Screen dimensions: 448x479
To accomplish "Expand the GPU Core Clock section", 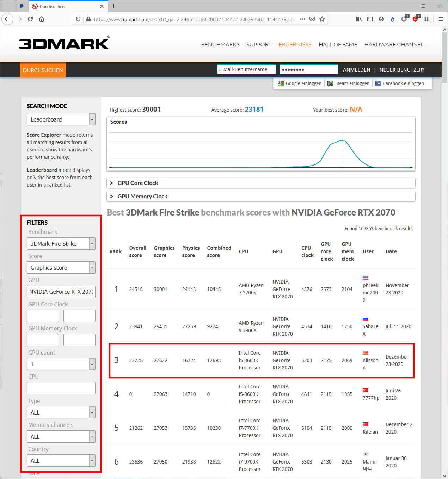I will (x=261, y=183).
